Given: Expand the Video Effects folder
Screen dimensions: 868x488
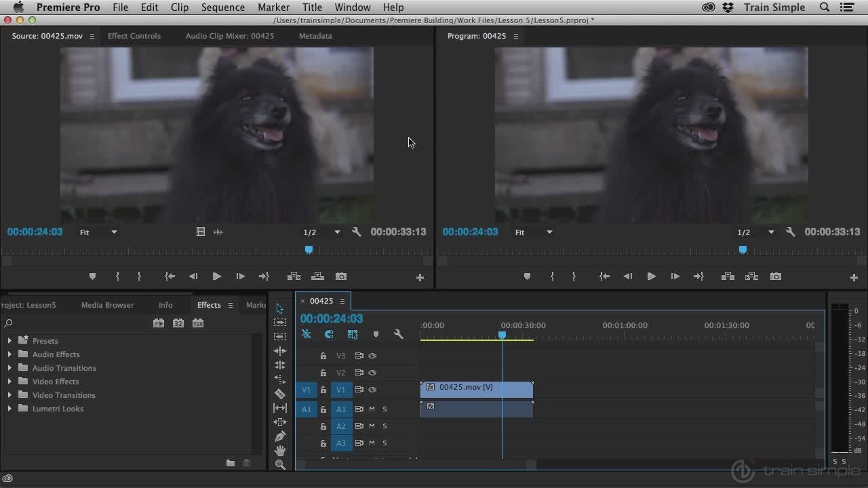Looking at the screenshot, I should click(x=9, y=382).
